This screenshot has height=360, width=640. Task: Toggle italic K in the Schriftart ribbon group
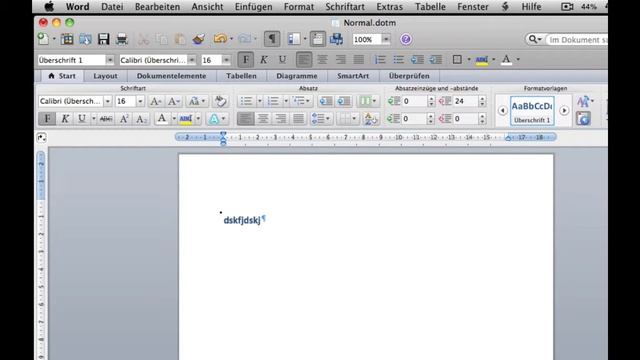64,119
